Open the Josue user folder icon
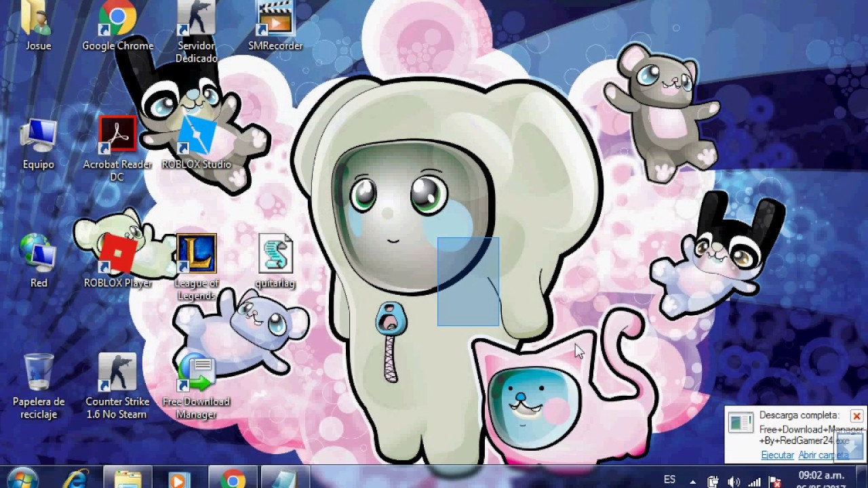The width and height of the screenshot is (868, 488). (x=39, y=25)
